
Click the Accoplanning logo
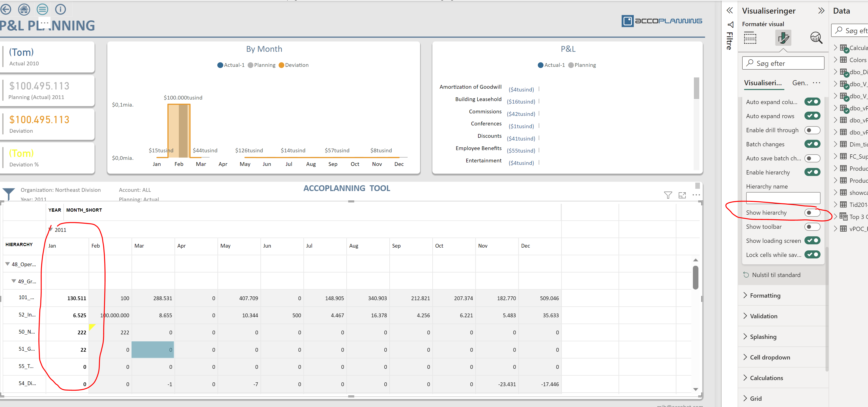tap(661, 21)
